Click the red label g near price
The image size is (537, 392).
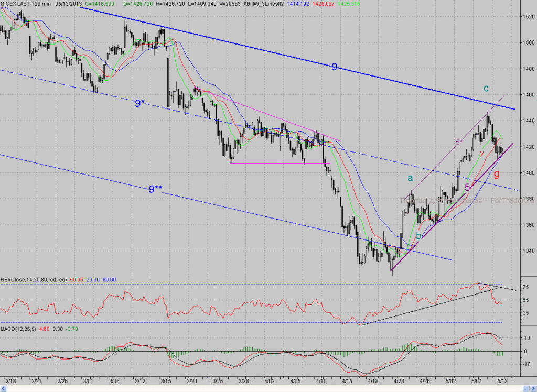pos(496,174)
